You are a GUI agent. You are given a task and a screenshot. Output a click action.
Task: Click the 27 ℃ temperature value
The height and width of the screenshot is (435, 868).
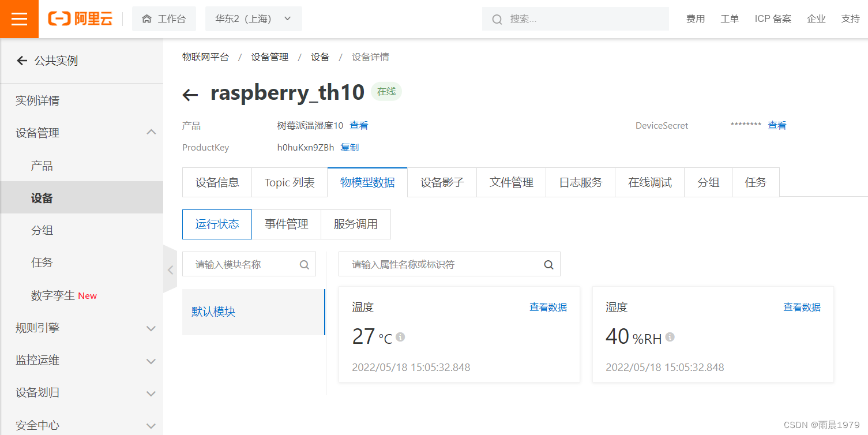click(x=372, y=336)
